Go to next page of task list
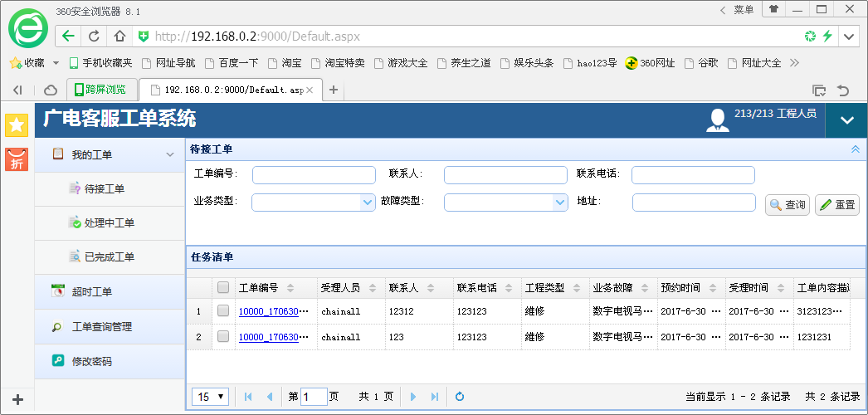 pyautogui.click(x=413, y=397)
